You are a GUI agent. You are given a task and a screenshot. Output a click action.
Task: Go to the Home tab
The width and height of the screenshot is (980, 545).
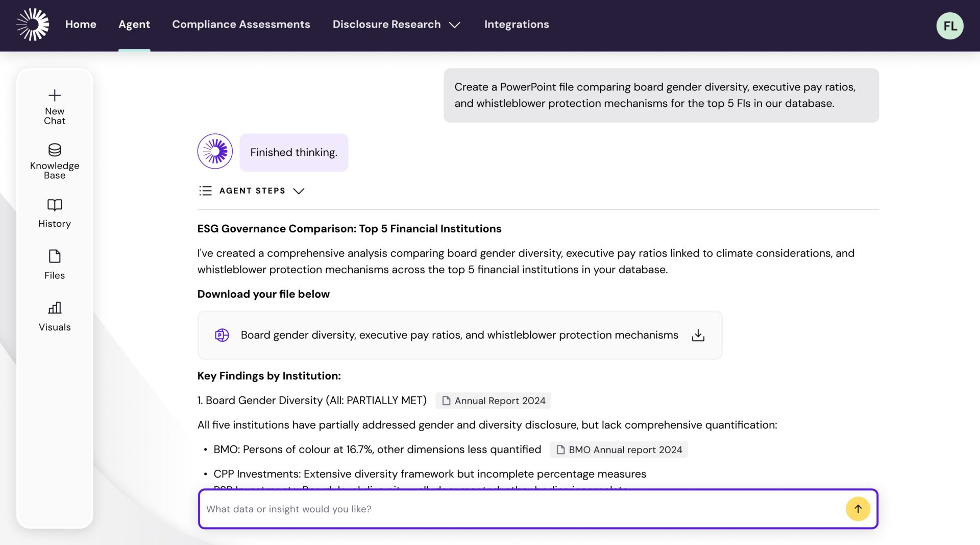81,25
